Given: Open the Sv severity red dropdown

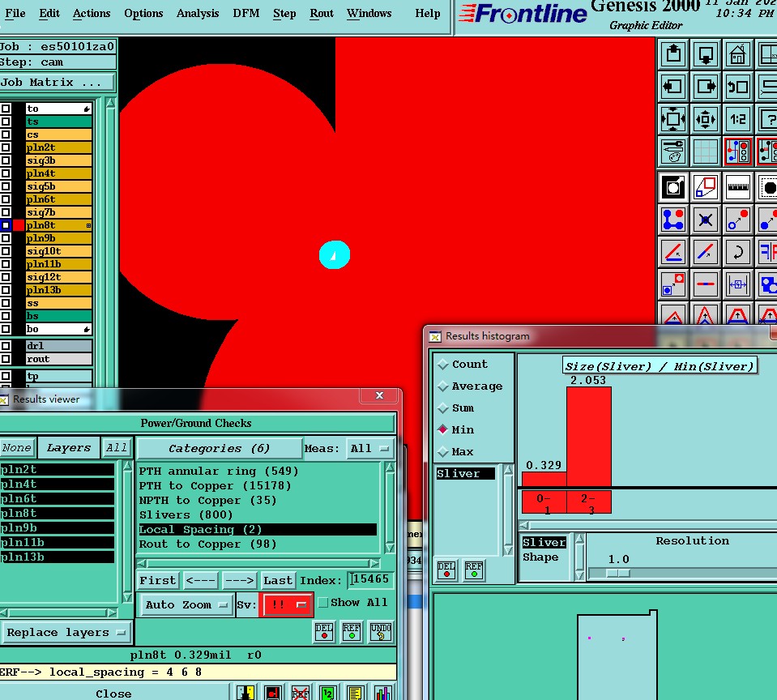Looking at the screenshot, I should [x=287, y=605].
